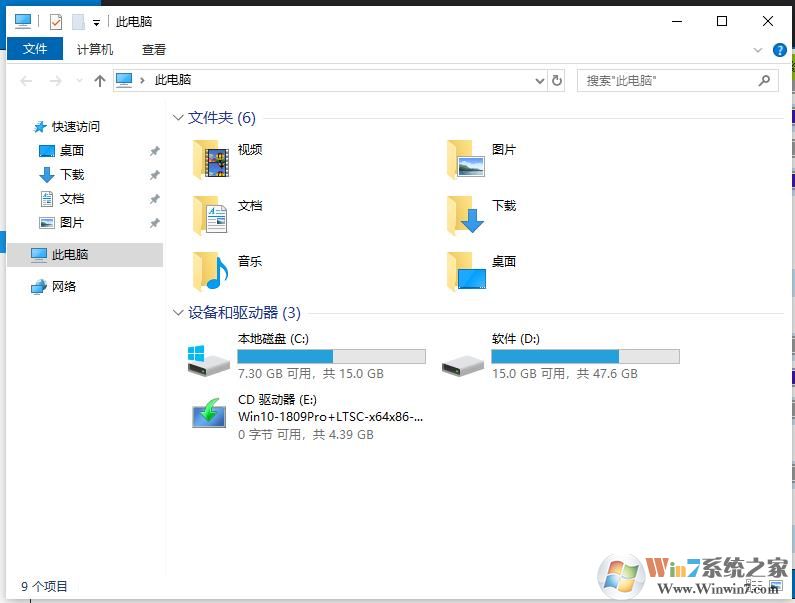The image size is (795, 603).
Task: Unpin 下载 using its pin icon
Action: click(155, 175)
